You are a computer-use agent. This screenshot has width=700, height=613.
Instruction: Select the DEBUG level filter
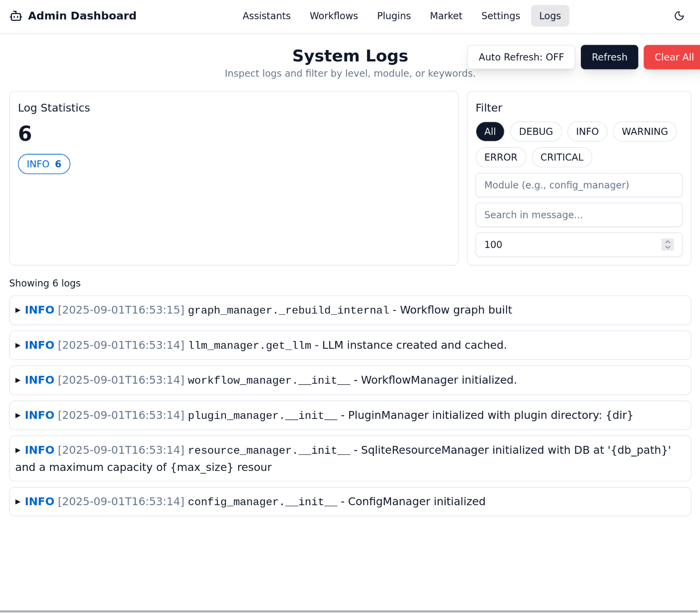click(x=535, y=132)
